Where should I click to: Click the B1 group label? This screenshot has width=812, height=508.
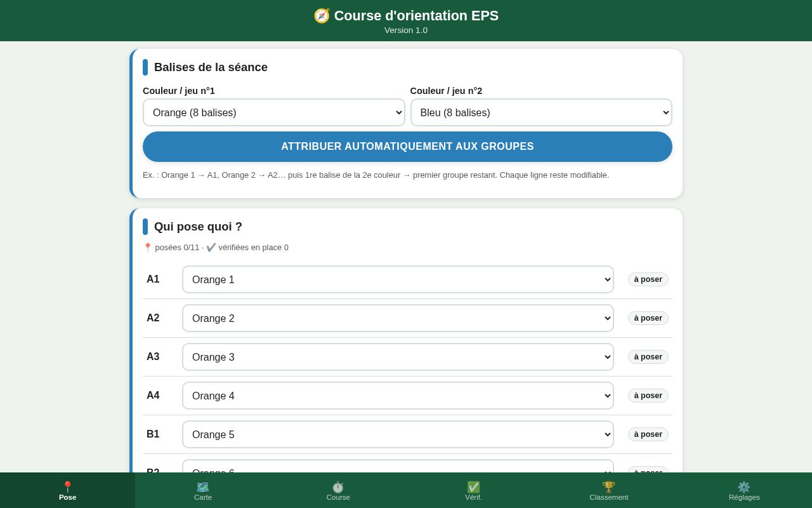(153, 434)
